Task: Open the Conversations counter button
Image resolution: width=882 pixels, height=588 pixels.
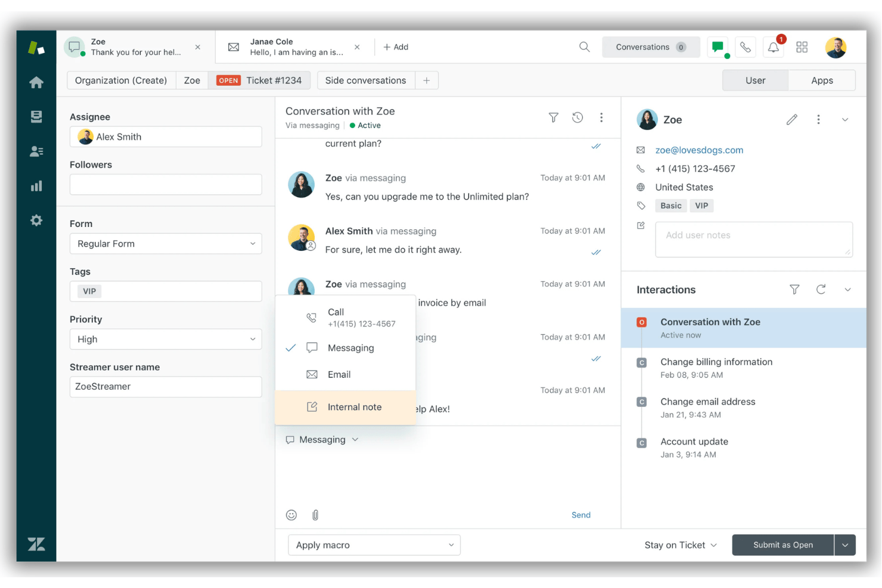Action: tap(651, 47)
